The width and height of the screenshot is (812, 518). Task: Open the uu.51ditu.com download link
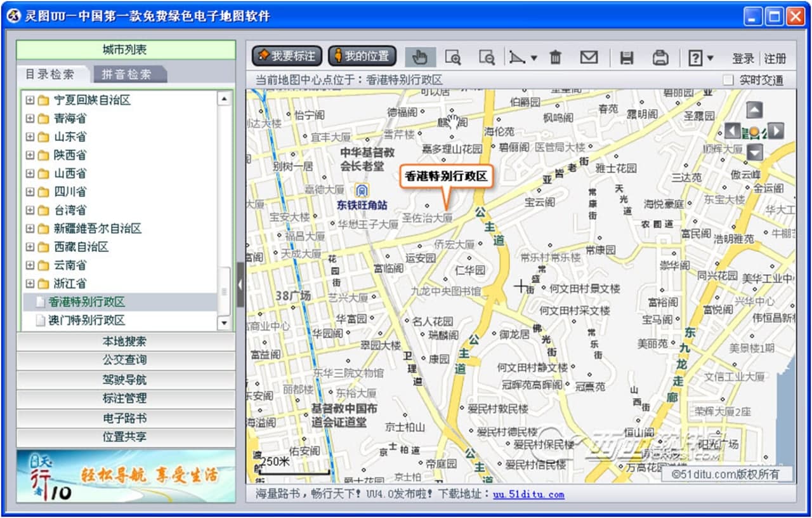pyautogui.click(x=528, y=494)
